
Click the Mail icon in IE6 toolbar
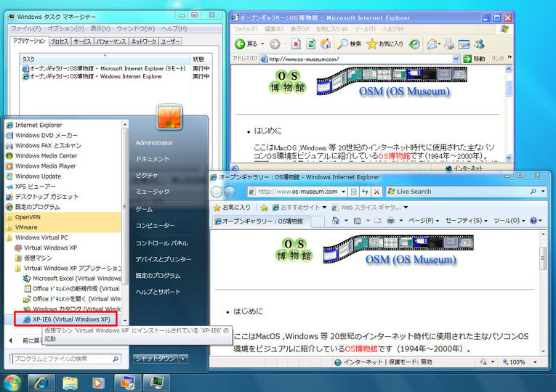click(x=432, y=44)
